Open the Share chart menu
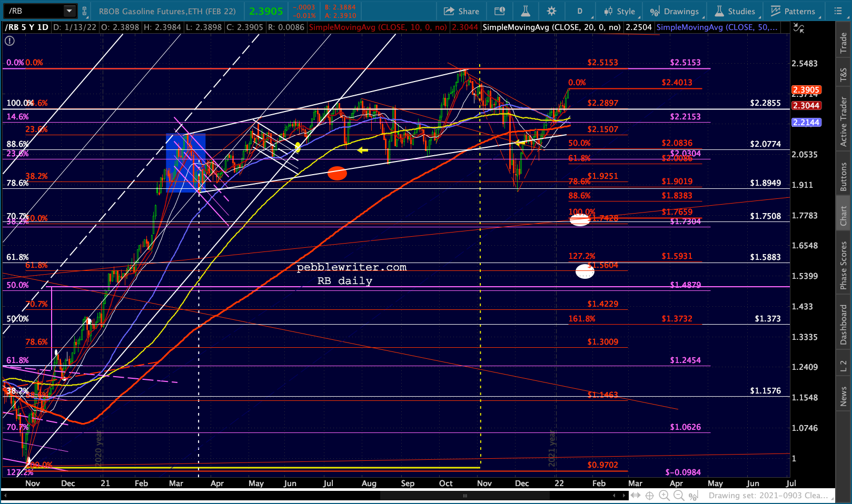This screenshot has width=852, height=504. coord(461,11)
